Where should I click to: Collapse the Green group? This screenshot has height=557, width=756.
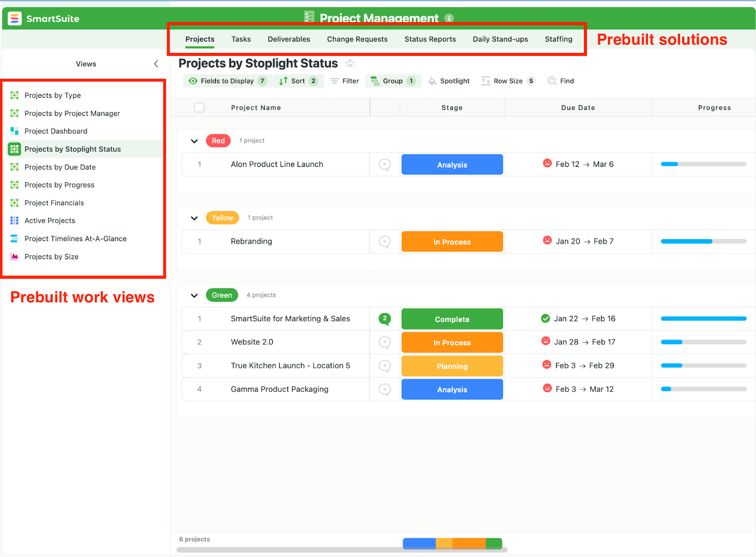pos(194,296)
